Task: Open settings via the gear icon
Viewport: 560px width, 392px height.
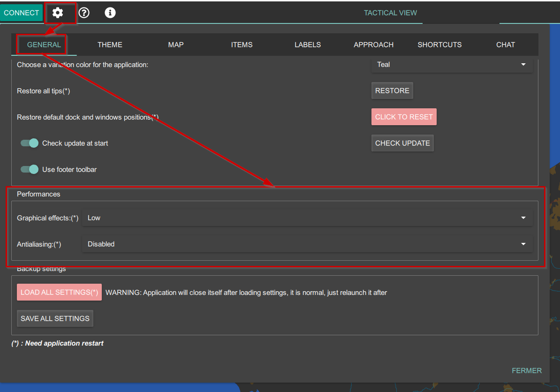Action: click(58, 13)
